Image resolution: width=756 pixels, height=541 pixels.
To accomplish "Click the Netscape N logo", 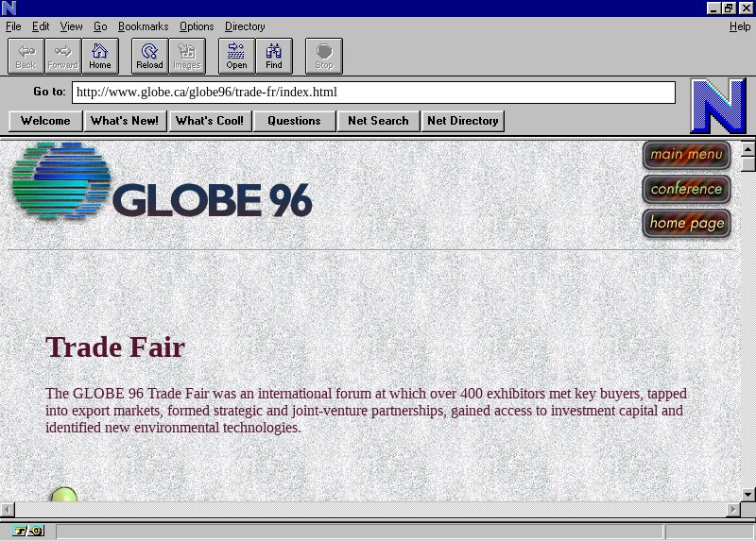I will tap(717, 106).
